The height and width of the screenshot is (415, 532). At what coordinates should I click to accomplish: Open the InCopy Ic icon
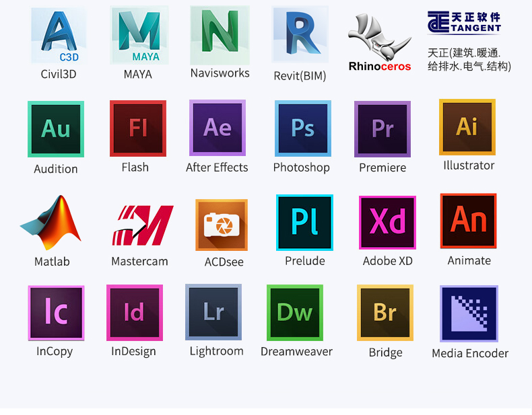[x=56, y=313]
